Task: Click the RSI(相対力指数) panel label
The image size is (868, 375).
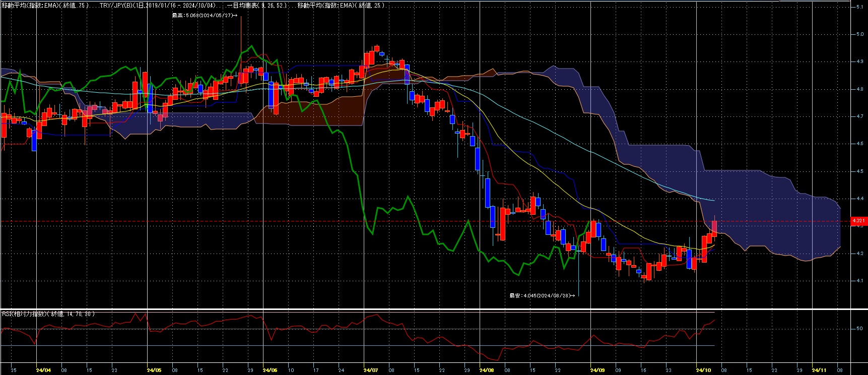Action: [48, 314]
